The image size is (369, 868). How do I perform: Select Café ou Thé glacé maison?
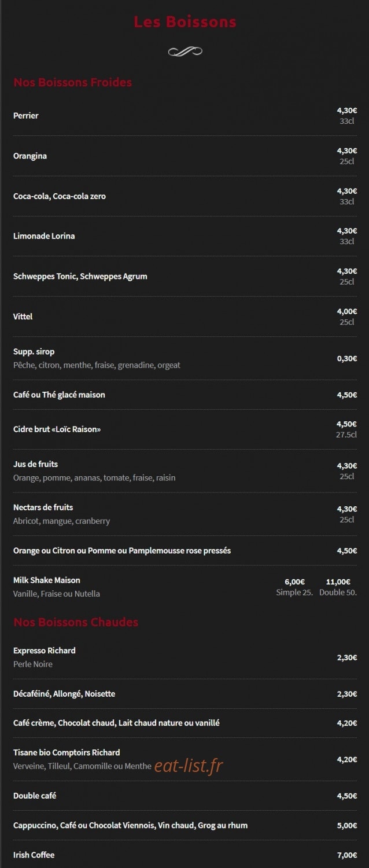(x=59, y=395)
